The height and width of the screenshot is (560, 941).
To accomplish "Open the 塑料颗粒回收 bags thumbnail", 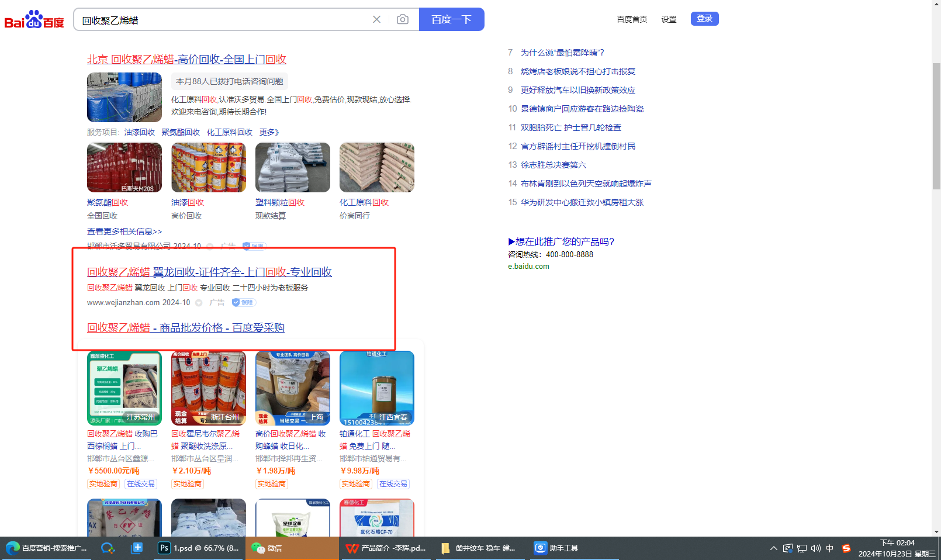I will [x=293, y=167].
